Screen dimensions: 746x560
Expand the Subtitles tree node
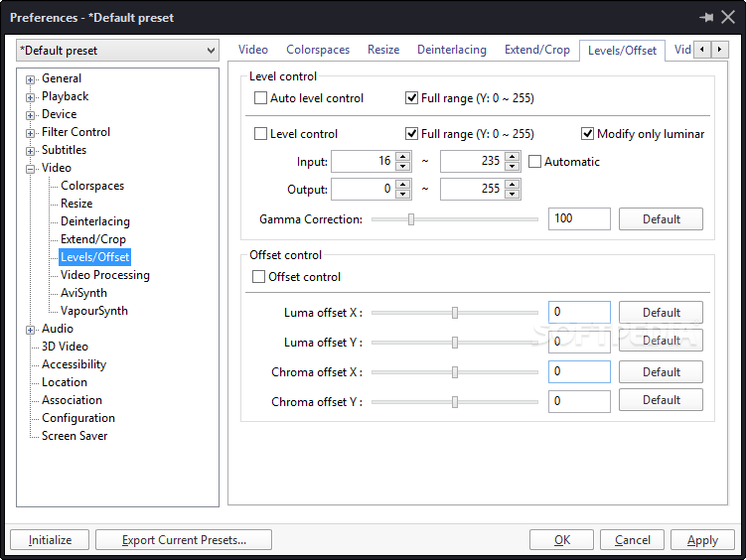(31, 151)
